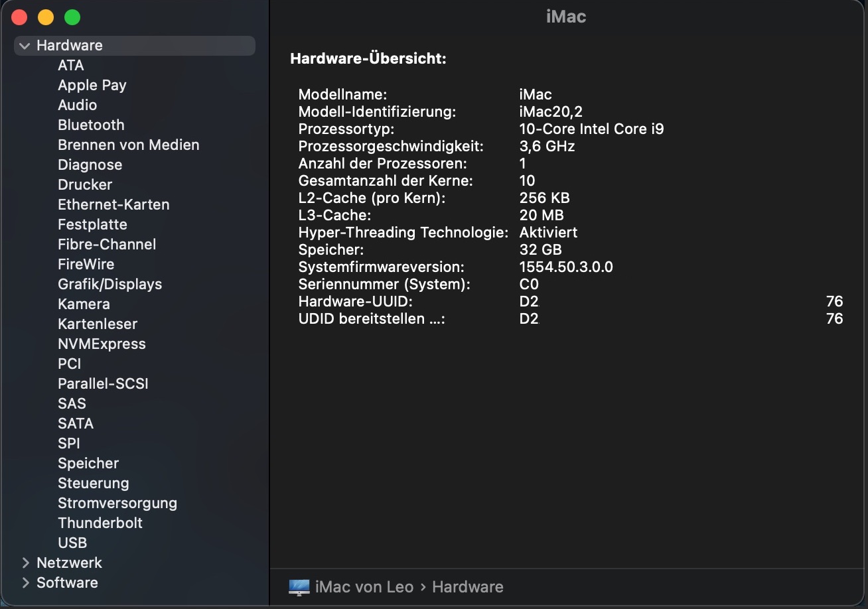The image size is (868, 609).
Task: Open the Apple Pay entry
Action: pos(92,85)
